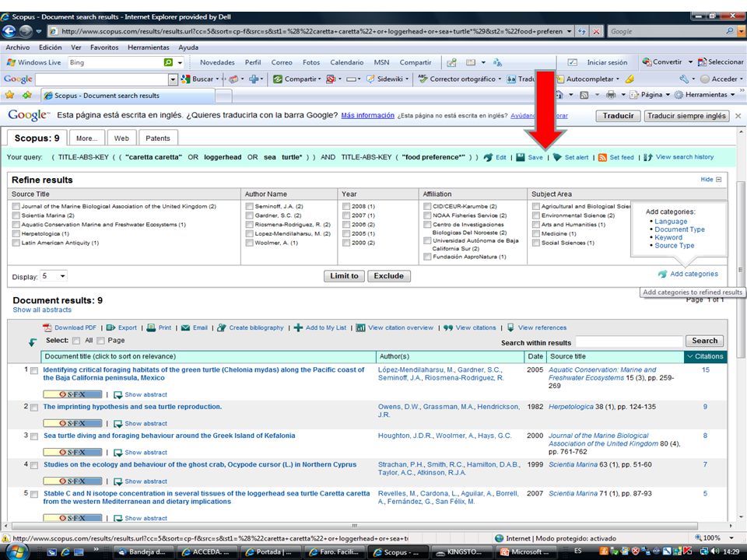The image size is (747, 560).
Task: Click the Add to My List plus icon
Action: coord(298,327)
